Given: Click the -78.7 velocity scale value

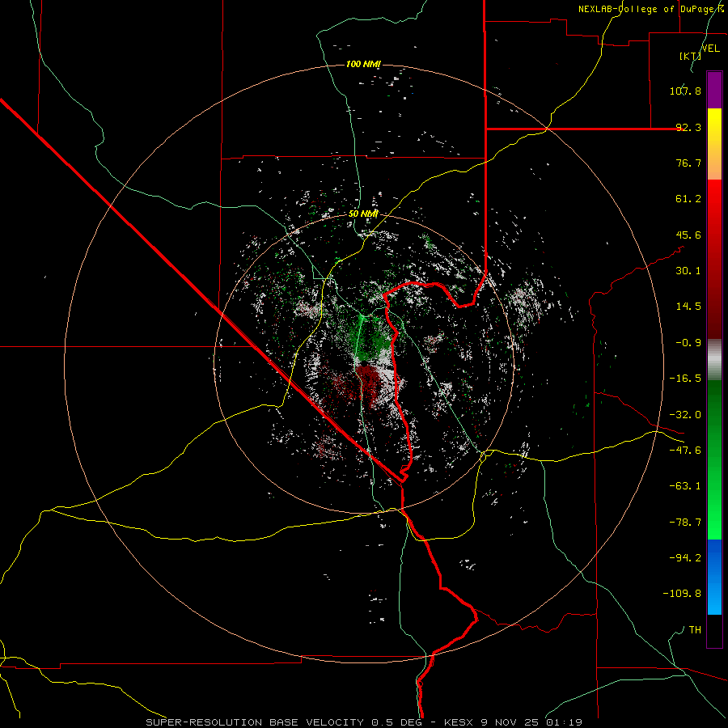Looking at the screenshot, I should pyautogui.click(x=685, y=523).
